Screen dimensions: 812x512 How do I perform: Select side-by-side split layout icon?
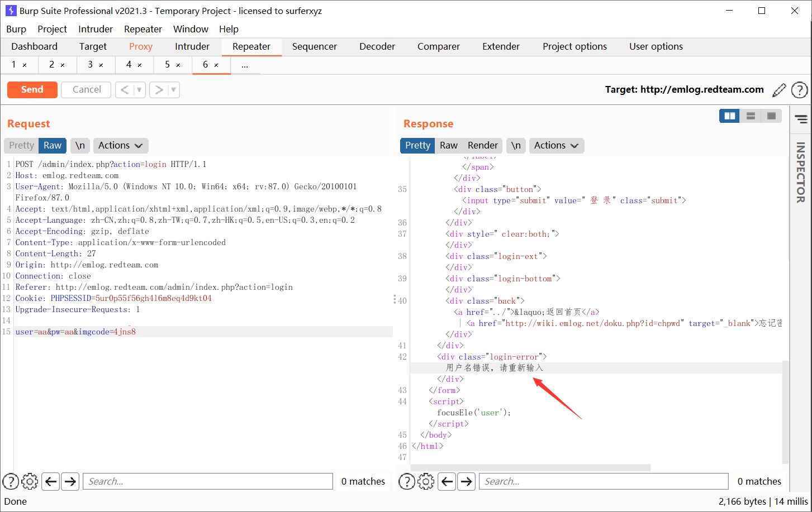coord(730,116)
